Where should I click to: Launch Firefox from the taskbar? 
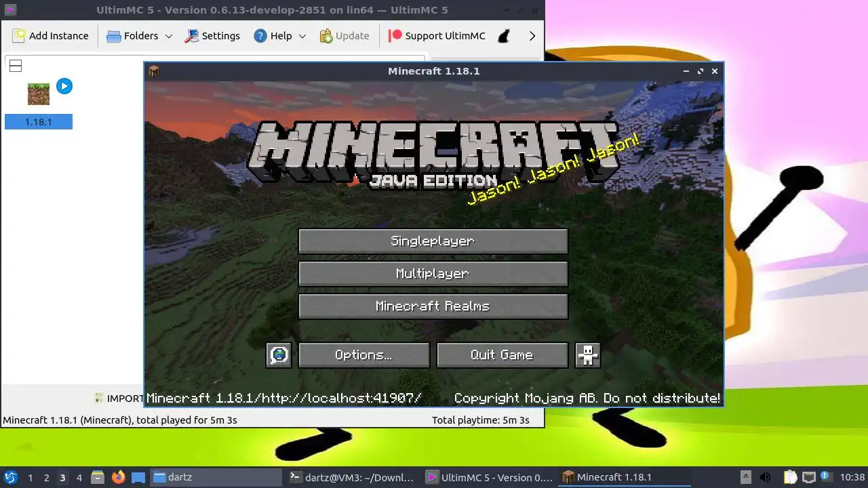(118, 477)
